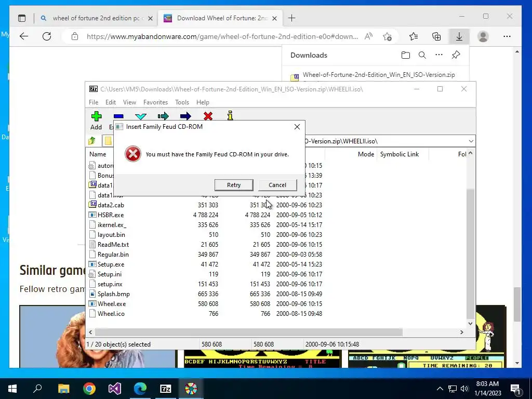Image resolution: width=532 pixels, height=399 pixels.
Task: Click the browser Refresh button
Action: 46,36
